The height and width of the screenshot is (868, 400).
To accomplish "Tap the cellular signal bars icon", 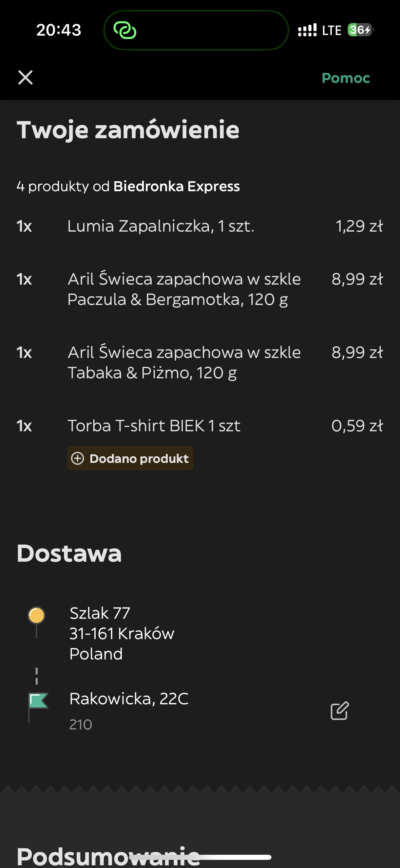I will [x=307, y=30].
